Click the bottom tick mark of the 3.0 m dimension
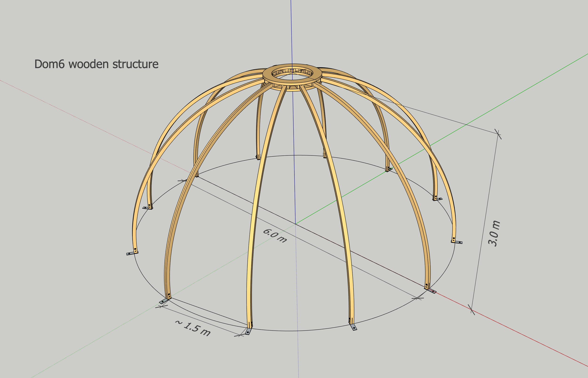The image size is (588, 378). [471, 310]
